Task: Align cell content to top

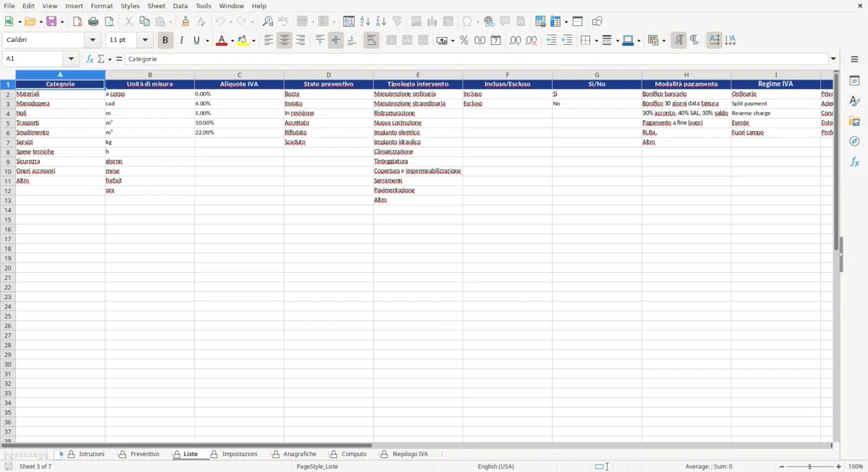Action: tap(320, 41)
